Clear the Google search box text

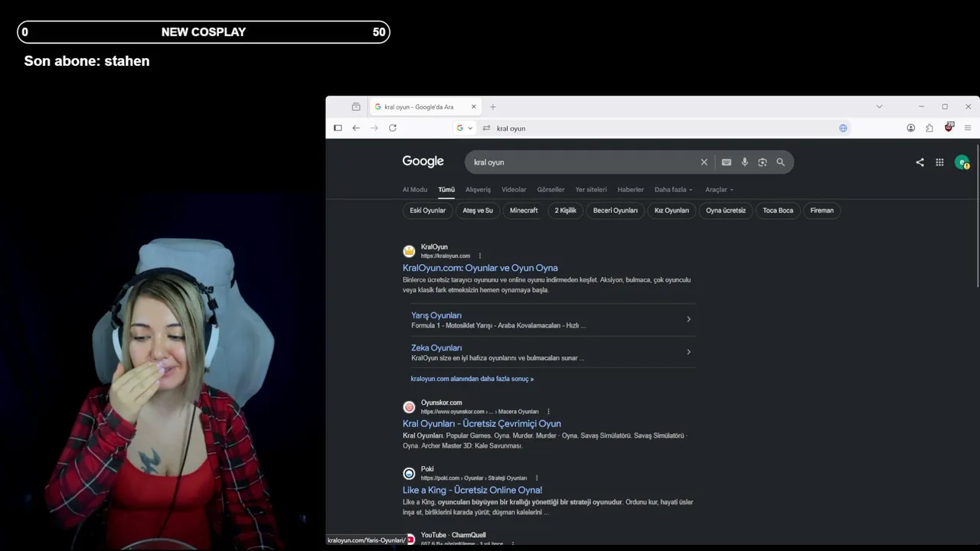[704, 162]
